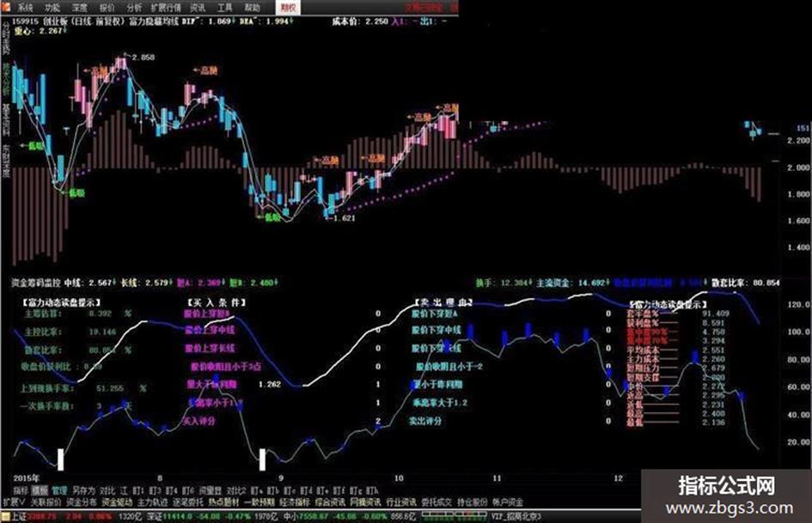The image size is (812, 523).
Task: Select the 盯6 template
Action: [x=188, y=490]
